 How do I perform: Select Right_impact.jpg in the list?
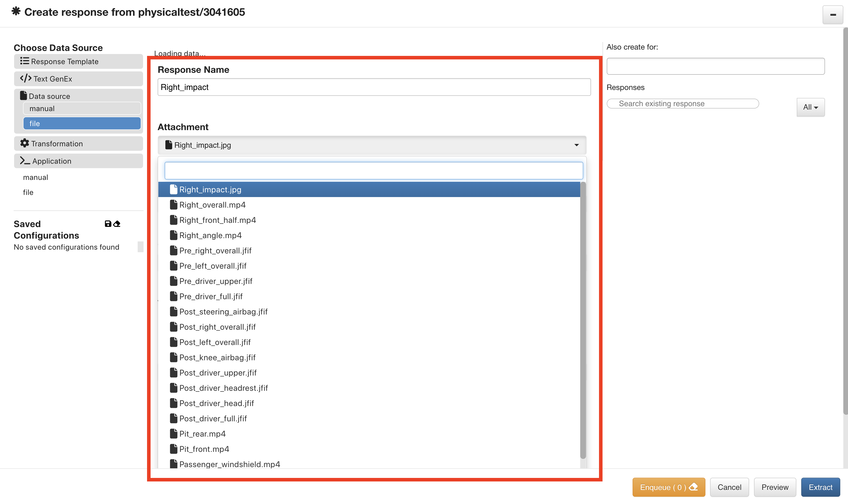click(369, 190)
